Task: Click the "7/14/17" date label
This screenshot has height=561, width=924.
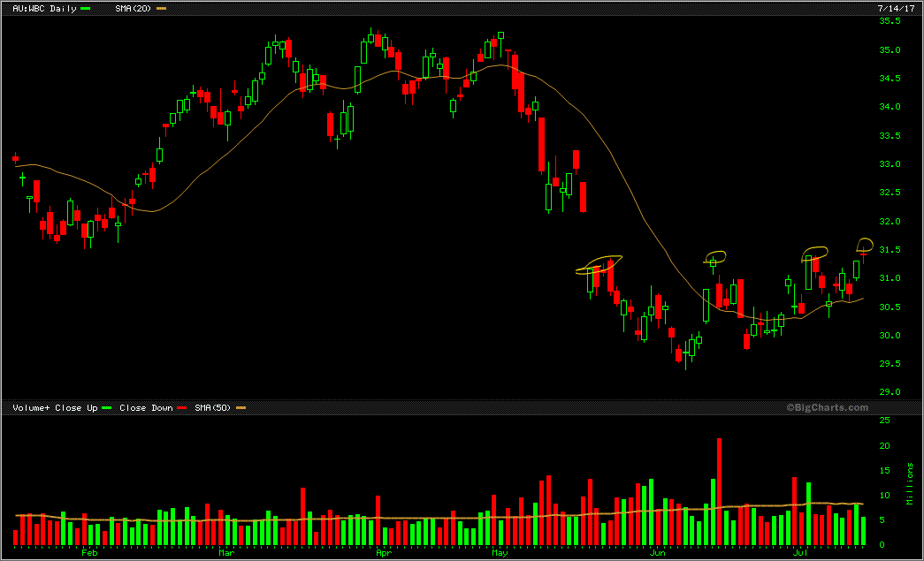Action: [896, 9]
